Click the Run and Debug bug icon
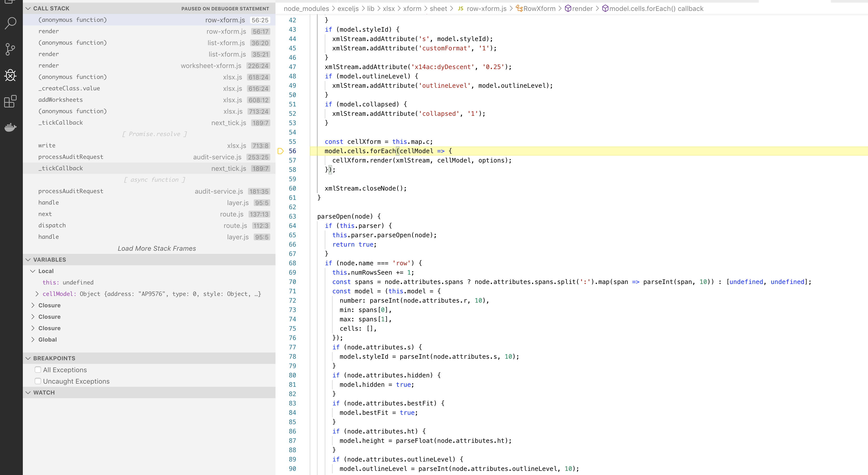This screenshot has height=475, width=868. 11,75
